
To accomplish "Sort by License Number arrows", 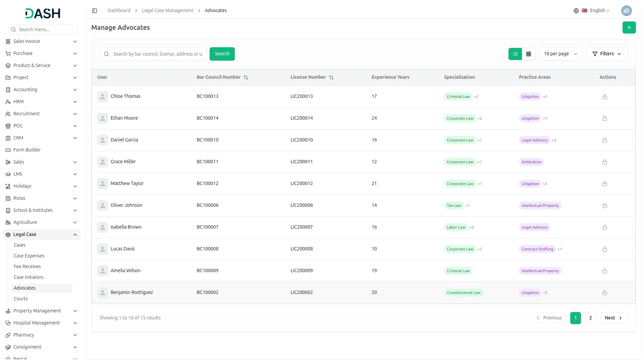I will click(x=331, y=77).
